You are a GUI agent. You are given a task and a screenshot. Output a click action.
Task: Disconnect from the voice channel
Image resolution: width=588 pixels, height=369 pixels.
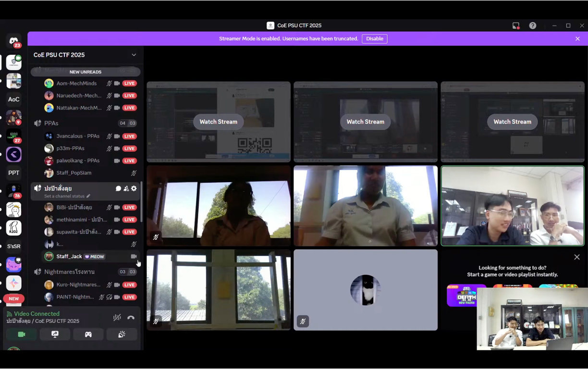[x=131, y=318]
